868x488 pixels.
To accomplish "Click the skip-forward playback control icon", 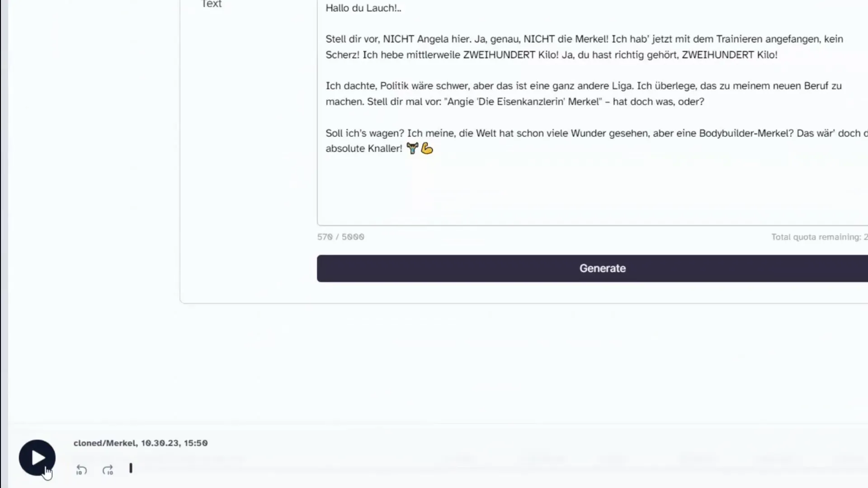I will click(108, 469).
